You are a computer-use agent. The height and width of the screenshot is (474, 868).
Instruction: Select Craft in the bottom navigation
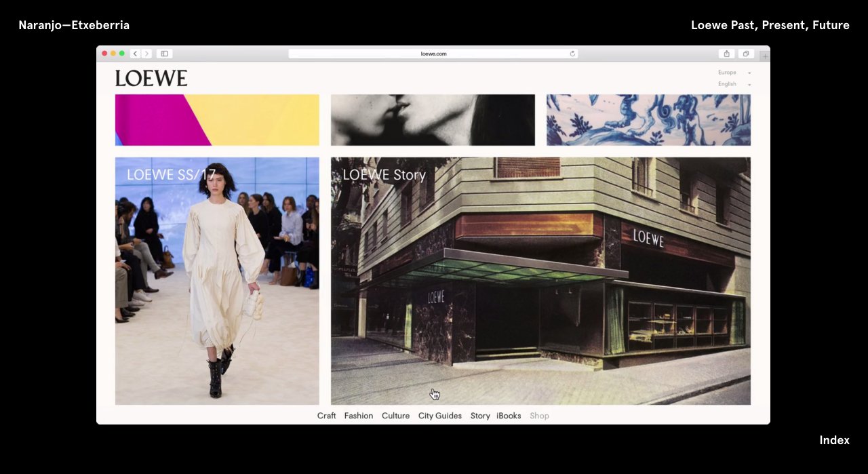326,416
